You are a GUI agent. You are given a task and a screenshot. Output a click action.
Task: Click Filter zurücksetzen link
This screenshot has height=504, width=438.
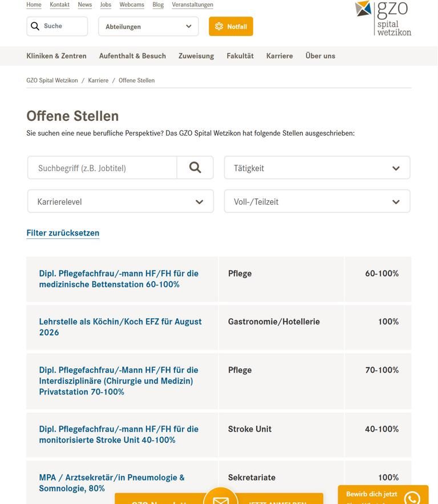pyautogui.click(x=63, y=233)
